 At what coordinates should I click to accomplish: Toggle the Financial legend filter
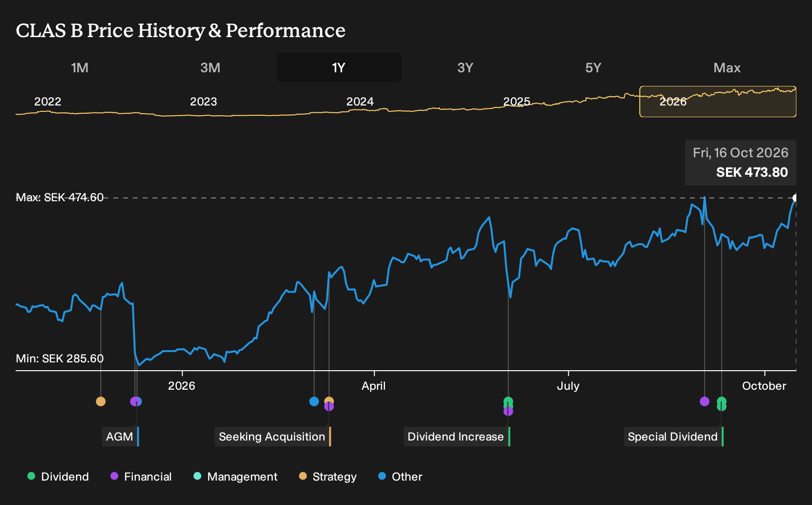coord(141,477)
